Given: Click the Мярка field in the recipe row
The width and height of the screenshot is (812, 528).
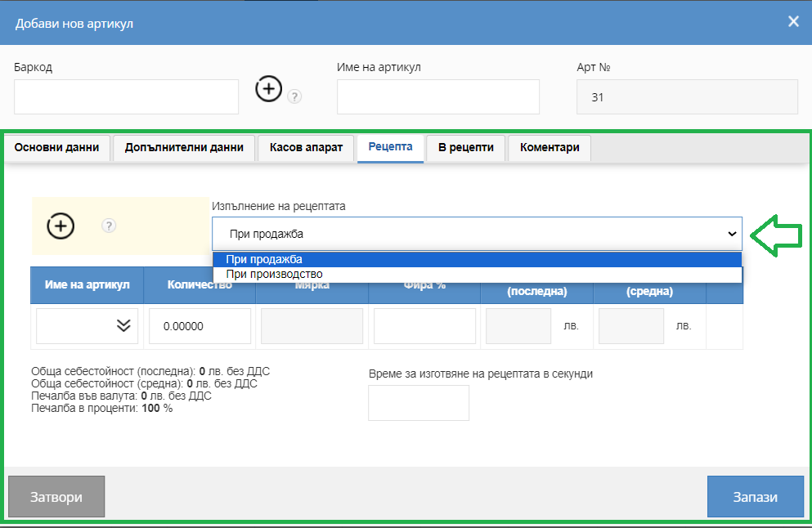Looking at the screenshot, I should pos(312,326).
